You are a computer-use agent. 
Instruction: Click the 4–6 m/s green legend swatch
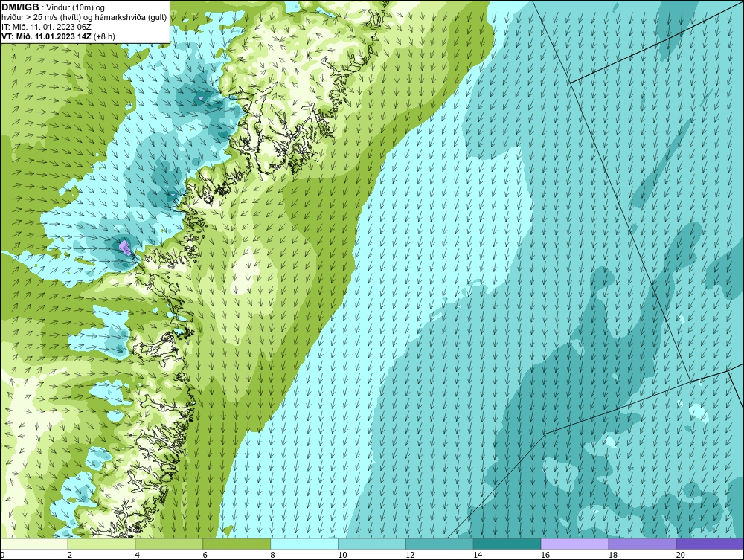pyautogui.click(x=169, y=544)
